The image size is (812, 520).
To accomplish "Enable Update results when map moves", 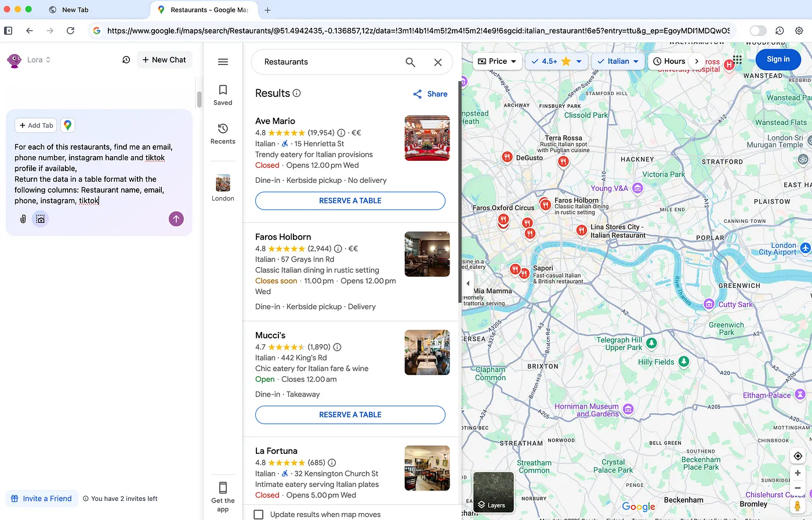I will pyautogui.click(x=259, y=514).
